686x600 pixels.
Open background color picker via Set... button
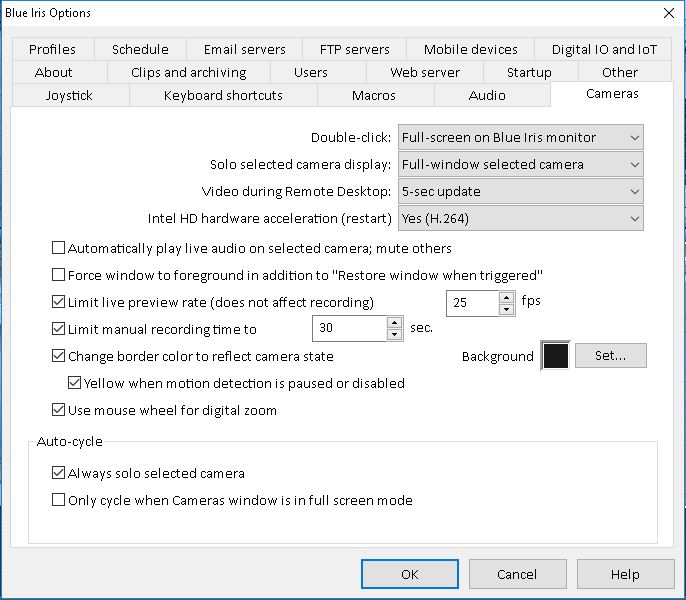tap(611, 355)
